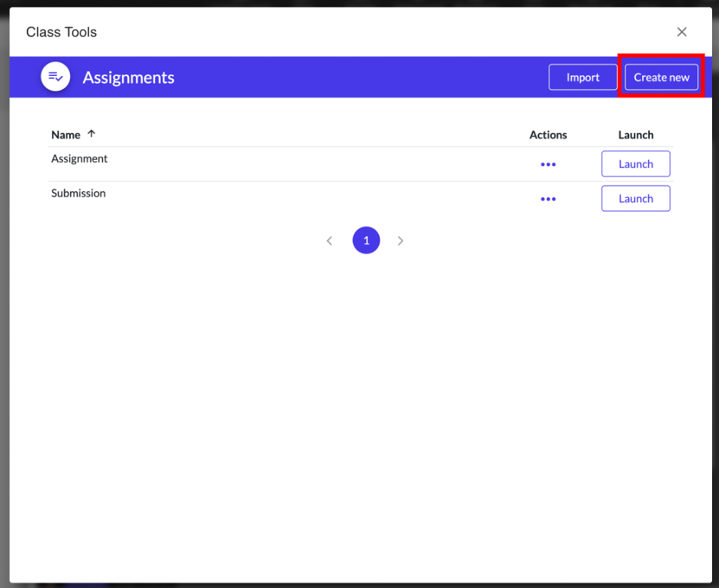719x588 pixels.
Task: Launch the Assignment item
Action: click(x=635, y=164)
